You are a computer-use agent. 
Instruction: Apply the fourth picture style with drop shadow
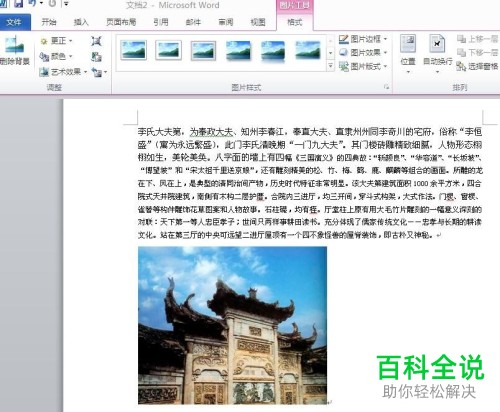(x=238, y=50)
